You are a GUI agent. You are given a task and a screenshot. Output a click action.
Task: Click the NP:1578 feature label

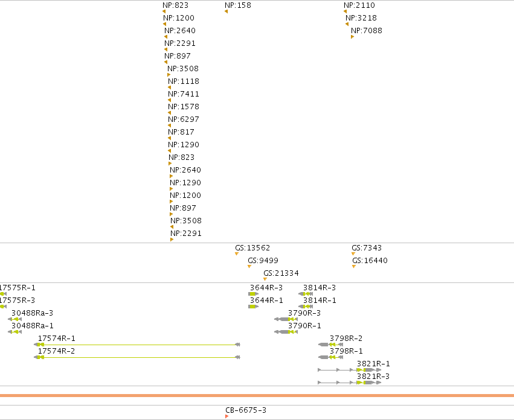[184, 107]
